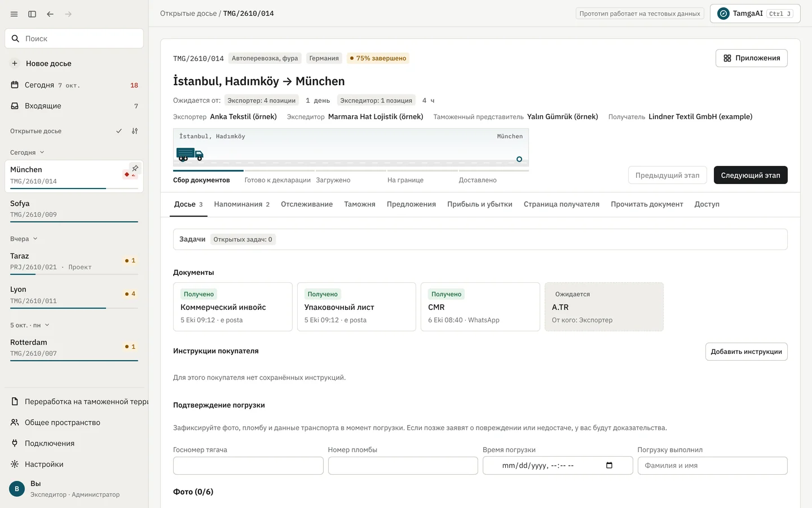Screen dimensions: 812x508
Task: Go back with the left arrow
Action: 50,14
